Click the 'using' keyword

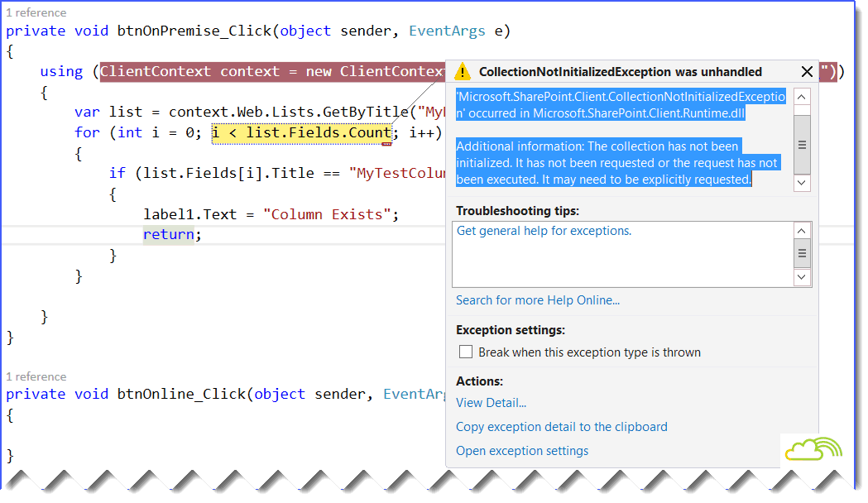click(x=61, y=72)
